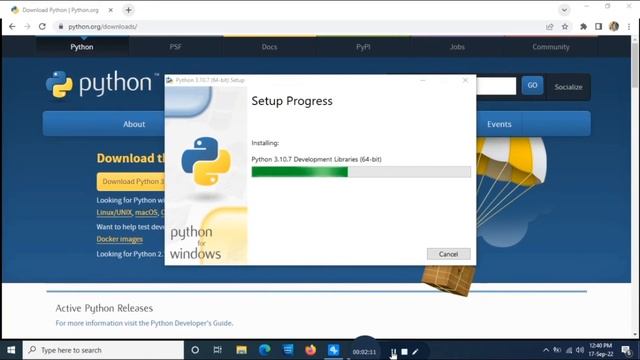This screenshot has height=360, width=640.
Task: Click the python.org search field
Action: (496, 86)
